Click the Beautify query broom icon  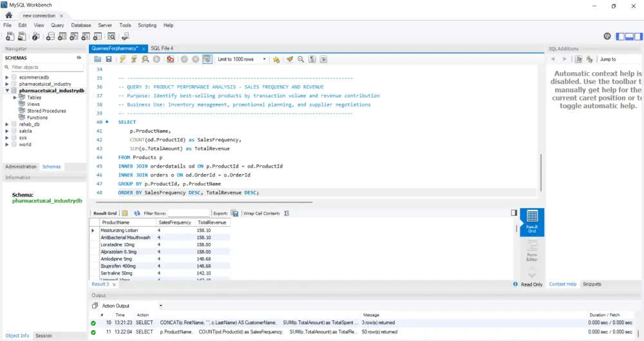tap(289, 59)
